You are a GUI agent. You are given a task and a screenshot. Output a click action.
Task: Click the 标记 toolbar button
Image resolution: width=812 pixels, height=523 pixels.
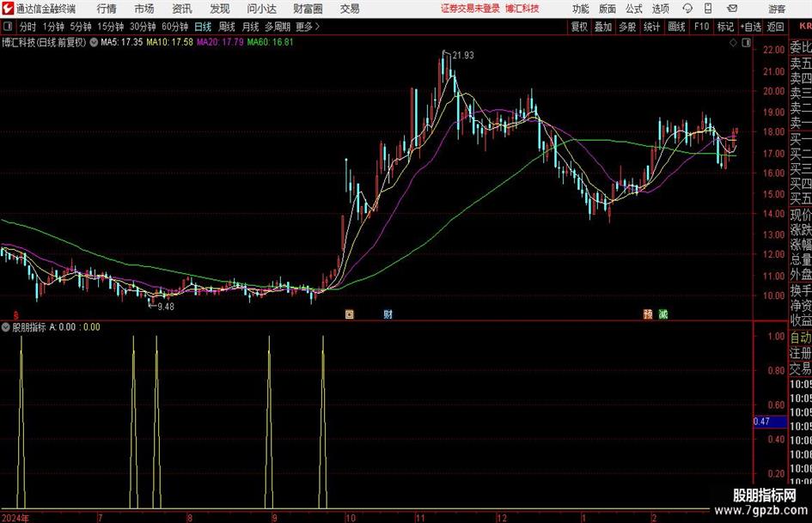click(725, 27)
